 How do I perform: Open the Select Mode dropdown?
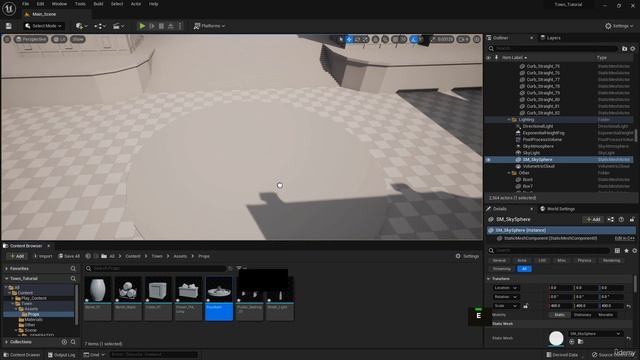point(43,26)
